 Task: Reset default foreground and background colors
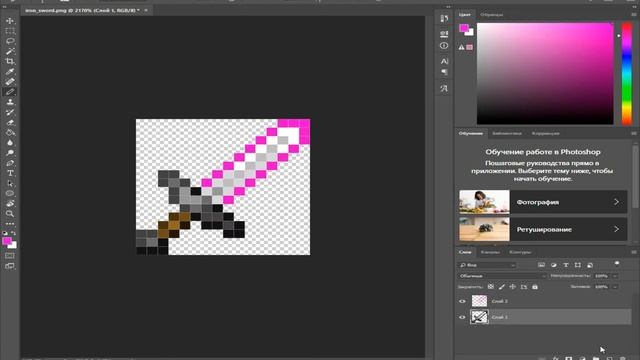click(5, 233)
